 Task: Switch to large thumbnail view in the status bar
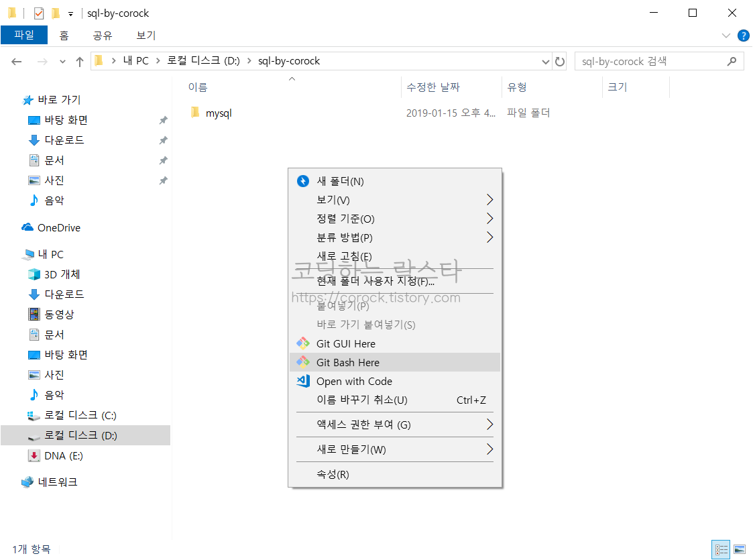[x=738, y=549]
